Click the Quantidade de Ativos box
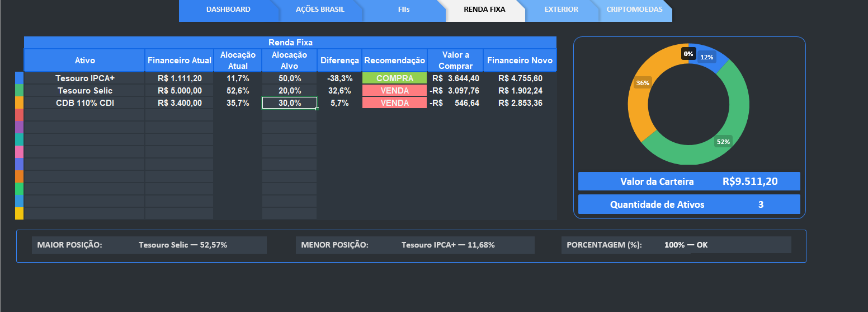The height and width of the screenshot is (312, 868). (689, 204)
